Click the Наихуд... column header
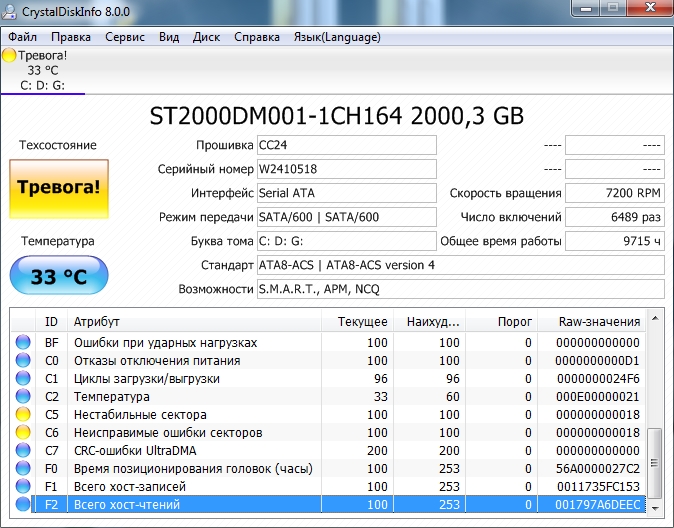 [429, 322]
